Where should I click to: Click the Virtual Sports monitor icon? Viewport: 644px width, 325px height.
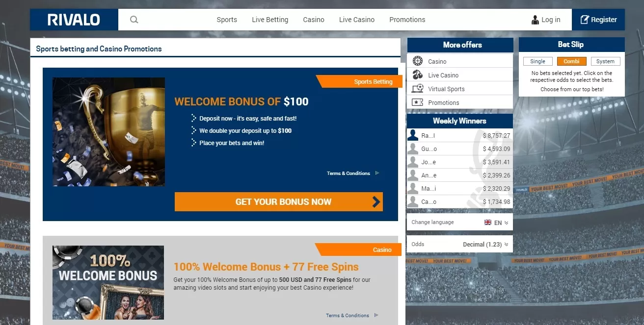[418, 89]
